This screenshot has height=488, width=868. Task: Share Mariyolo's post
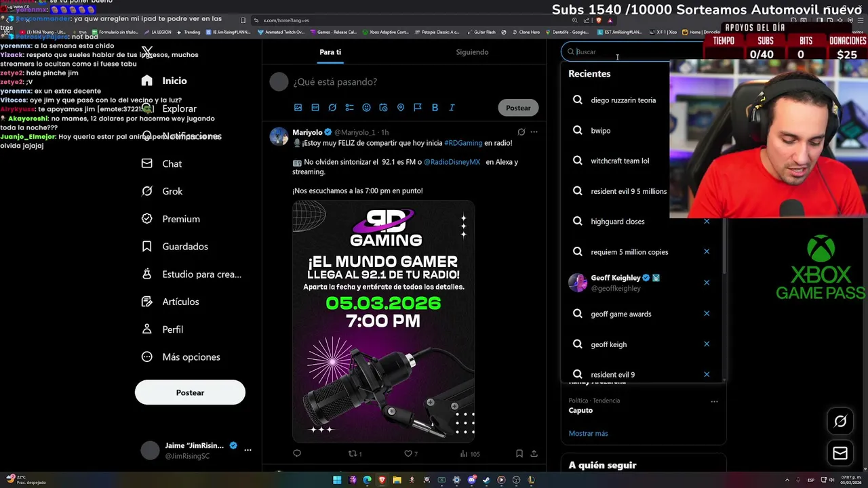(x=534, y=453)
